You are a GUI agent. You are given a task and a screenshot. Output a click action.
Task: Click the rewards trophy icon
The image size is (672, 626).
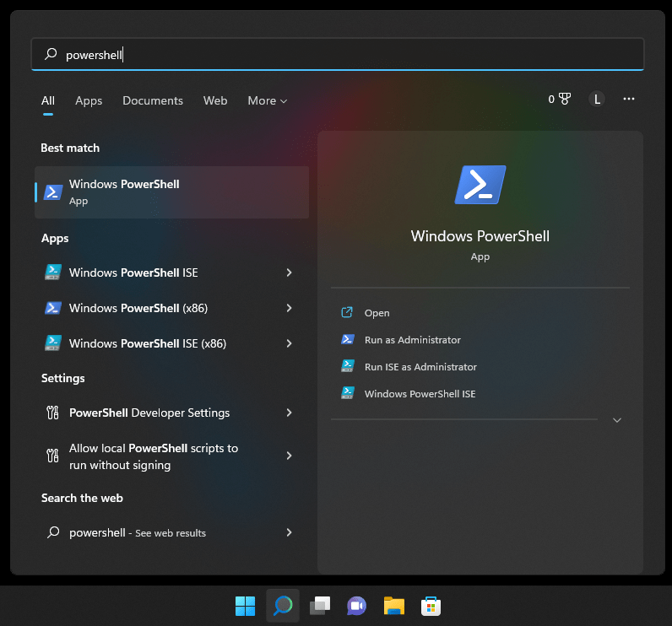tap(565, 99)
